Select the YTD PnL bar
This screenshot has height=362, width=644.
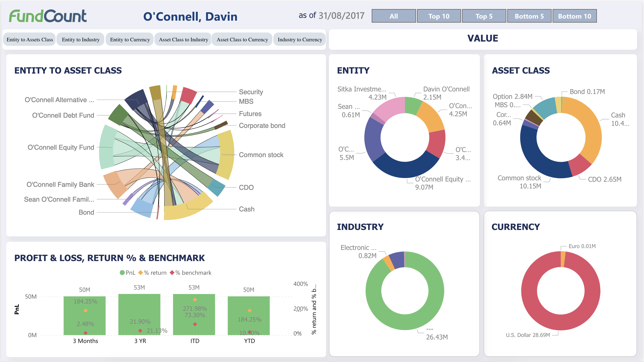click(249, 315)
